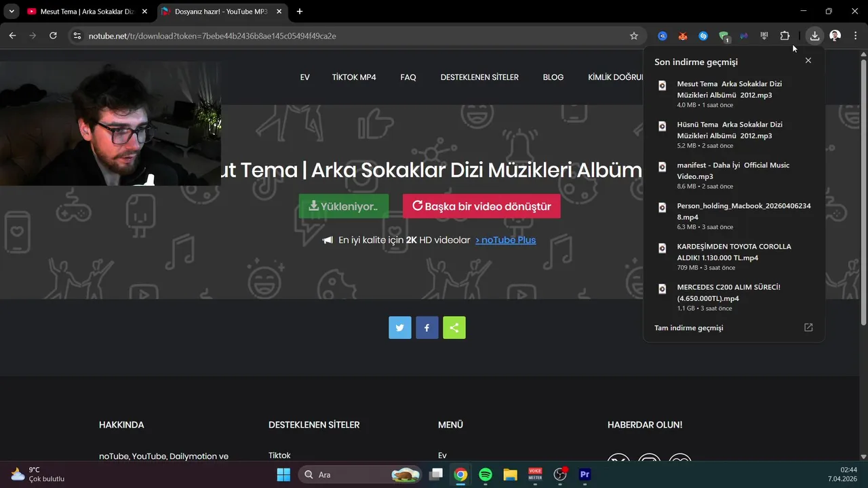The width and height of the screenshot is (868, 488).
Task: Open the TİKTOK MP4 menu item
Action: [354, 77]
